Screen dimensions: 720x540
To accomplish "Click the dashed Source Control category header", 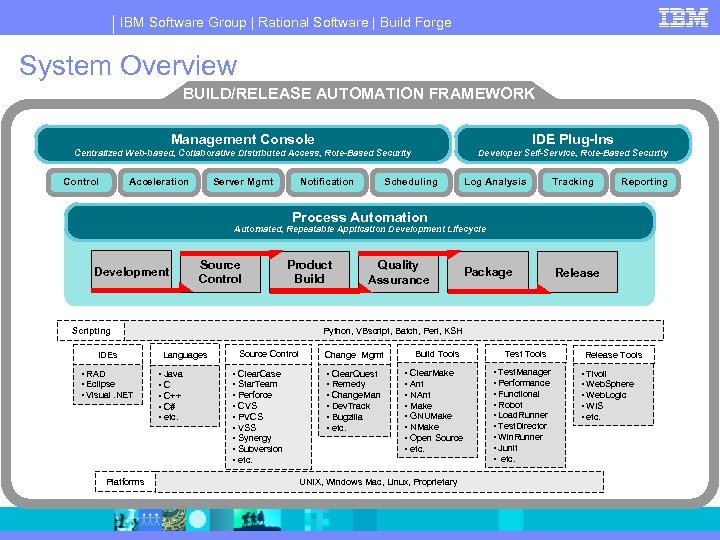I will click(x=269, y=354).
